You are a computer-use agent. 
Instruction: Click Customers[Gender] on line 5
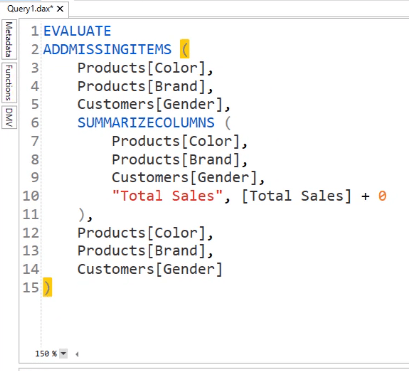[x=150, y=104]
